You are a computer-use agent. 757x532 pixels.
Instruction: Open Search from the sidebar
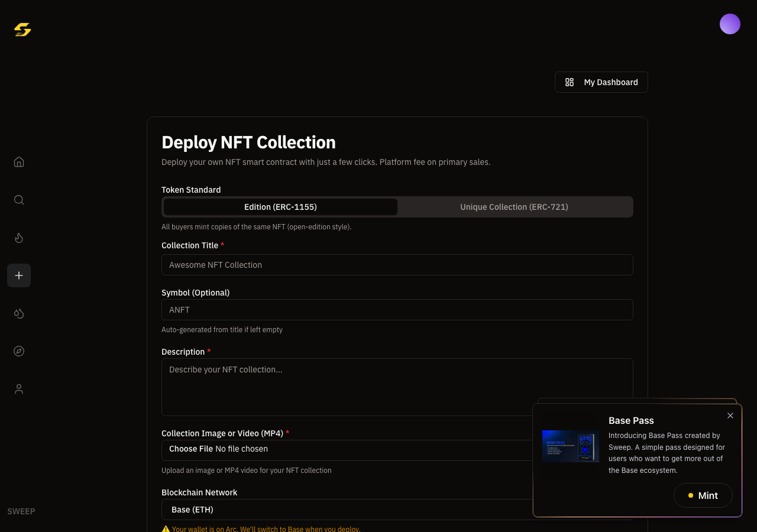(19, 200)
